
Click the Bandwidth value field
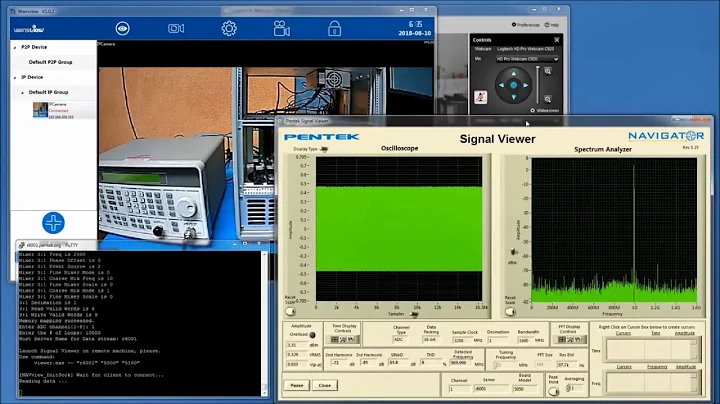point(526,341)
